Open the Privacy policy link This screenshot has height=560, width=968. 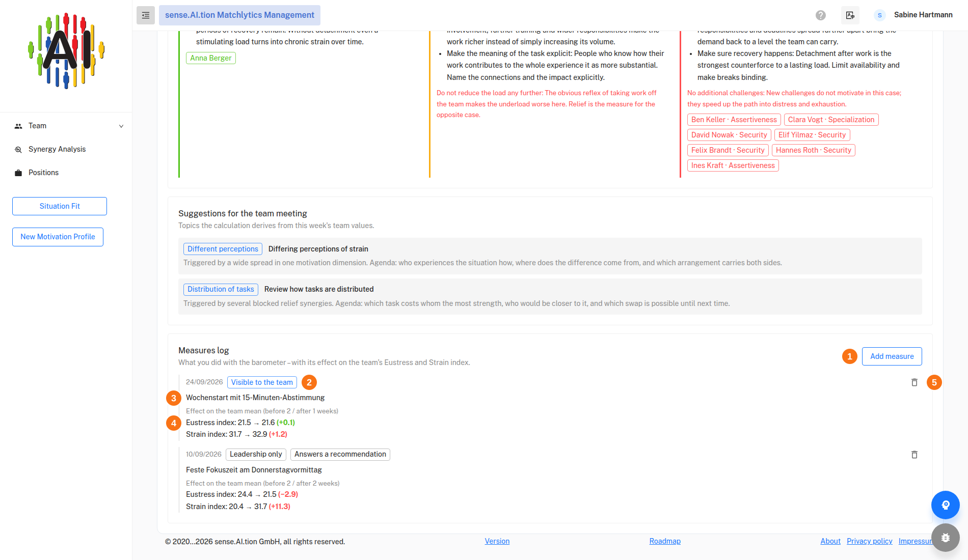(x=870, y=541)
